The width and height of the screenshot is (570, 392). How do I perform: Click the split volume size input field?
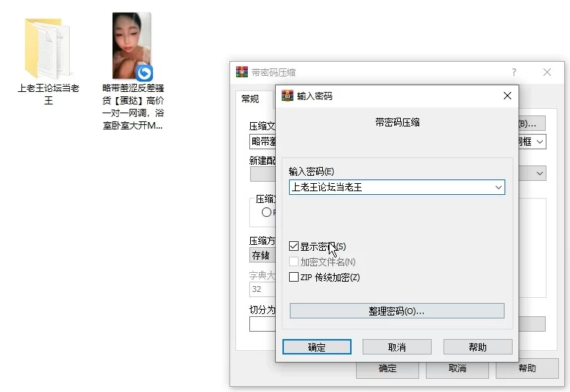(263, 324)
